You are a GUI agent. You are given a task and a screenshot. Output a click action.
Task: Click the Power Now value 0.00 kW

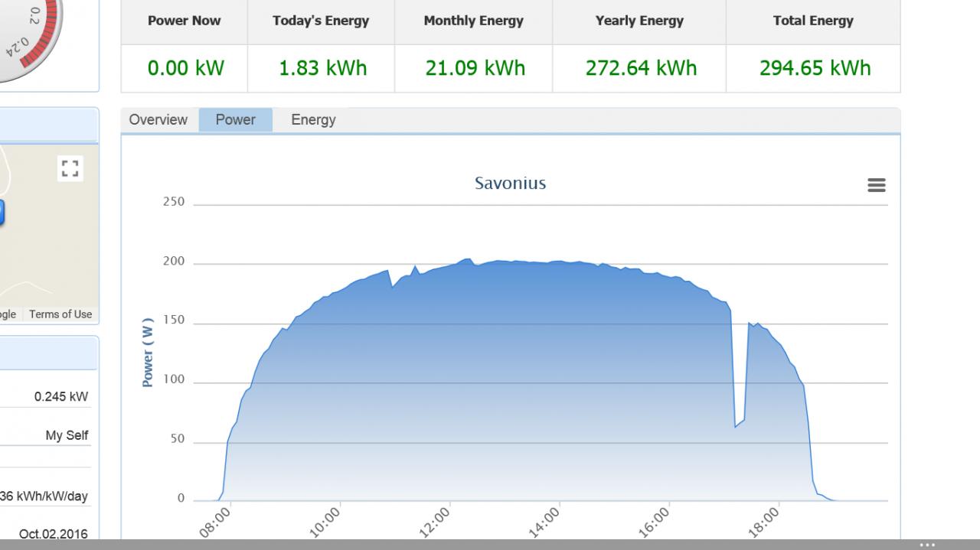[185, 68]
